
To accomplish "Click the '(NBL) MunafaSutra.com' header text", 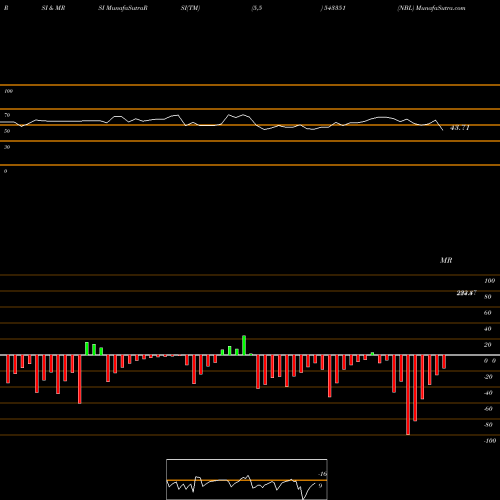I will [431, 8].
